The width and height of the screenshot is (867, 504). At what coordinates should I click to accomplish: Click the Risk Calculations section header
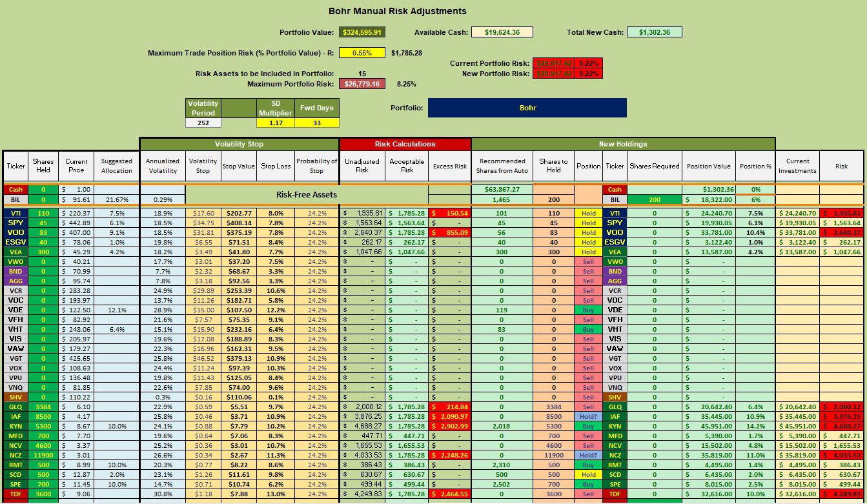405,144
